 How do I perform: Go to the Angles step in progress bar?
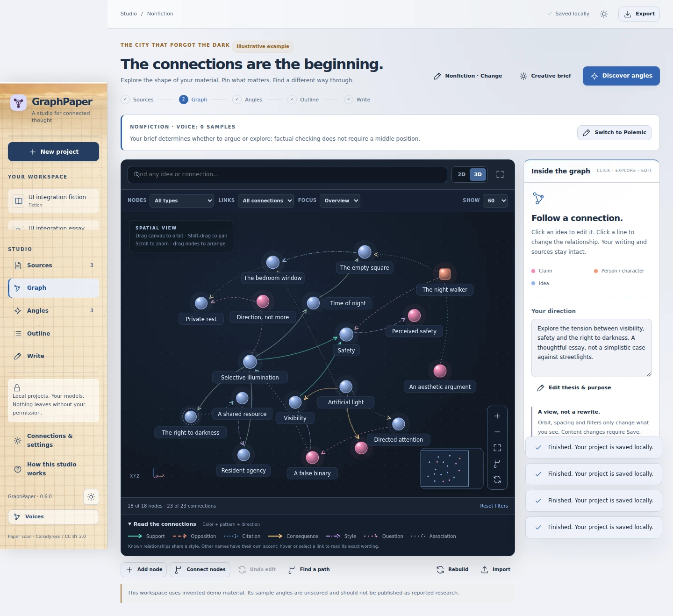click(x=248, y=100)
